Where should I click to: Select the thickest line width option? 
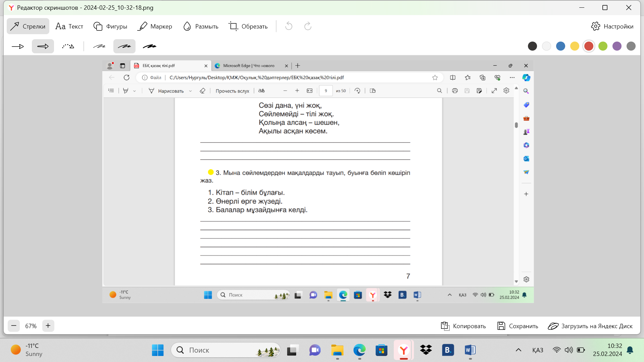[x=150, y=46]
